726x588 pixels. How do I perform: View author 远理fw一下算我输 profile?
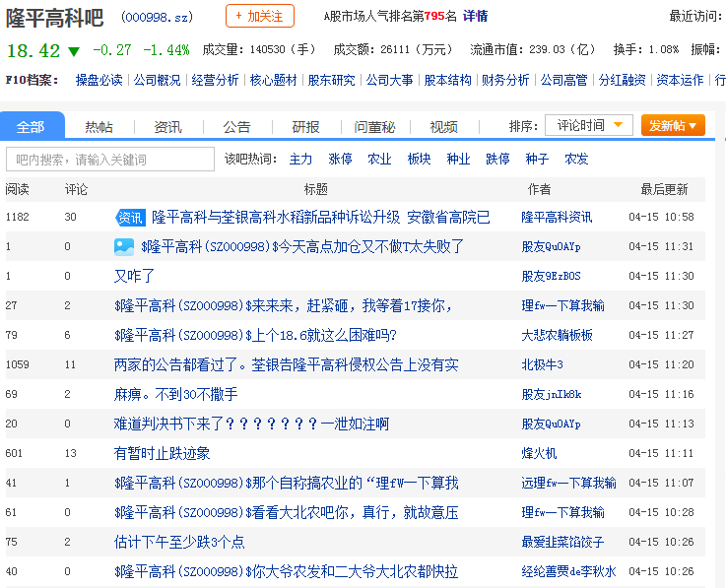point(569,483)
